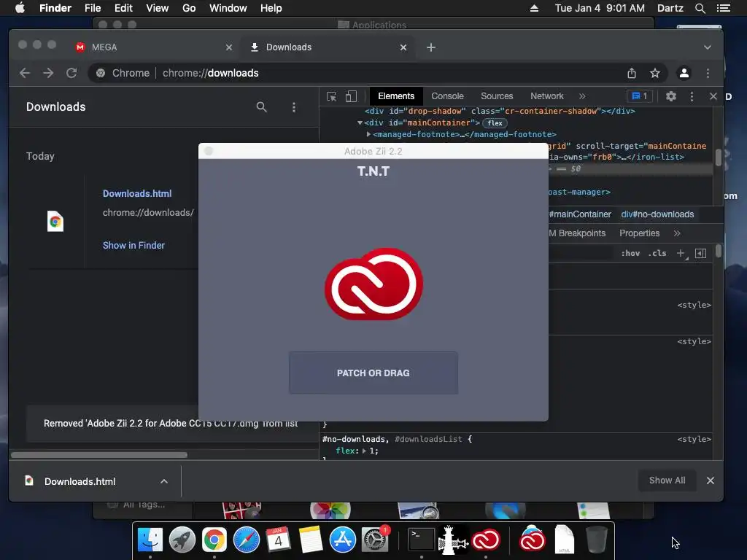
Task: Select the div#no-downloads breadcrumb
Action: click(x=657, y=214)
